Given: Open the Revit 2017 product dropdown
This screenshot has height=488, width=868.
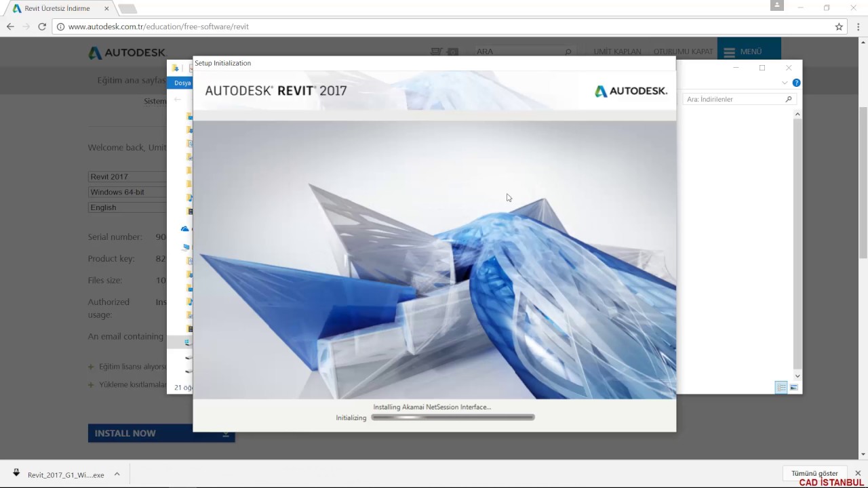Looking at the screenshot, I should point(127,176).
